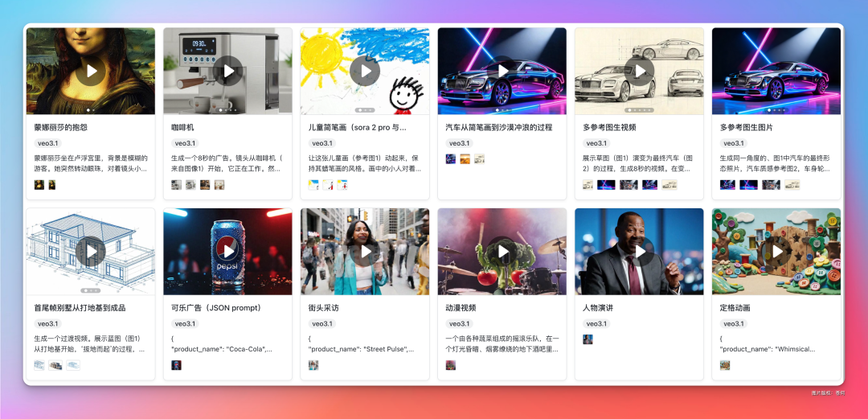Select the veo3.1 tag on 儿童简笔画
This screenshot has height=419, width=868.
321,143
